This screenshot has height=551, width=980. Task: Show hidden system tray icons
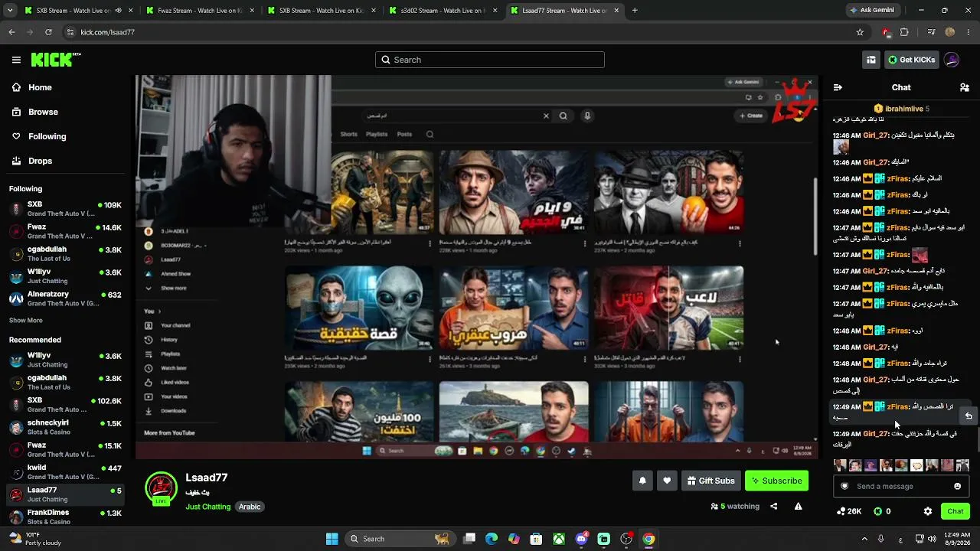(x=864, y=539)
